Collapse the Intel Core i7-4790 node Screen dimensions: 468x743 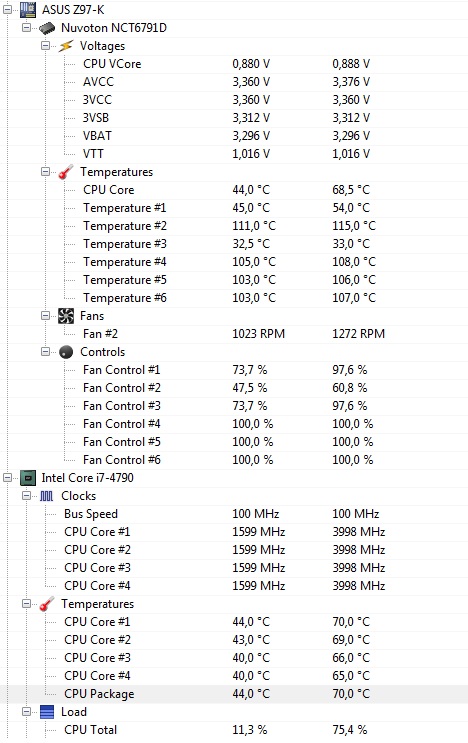click(x=8, y=478)
